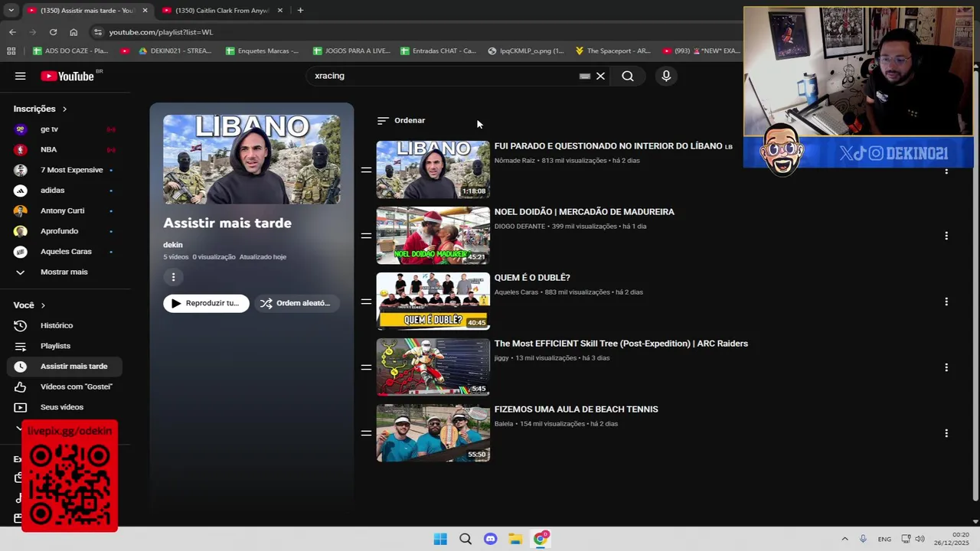This screenshot has height=551, width=980.
Task: Open ARC Raiders skill tree thumbnail
Action: click(x=433, y=367)
